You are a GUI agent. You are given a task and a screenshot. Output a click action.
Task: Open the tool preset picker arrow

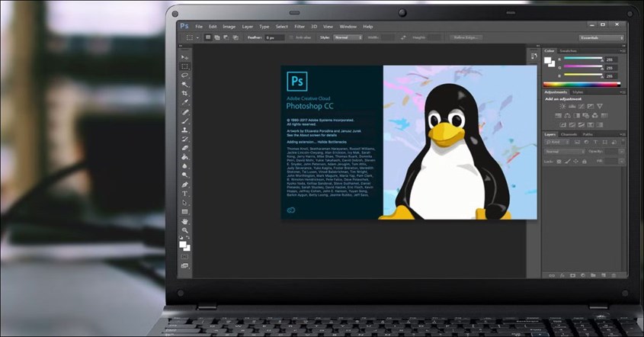pyautogui.click(x=197, y=37)
